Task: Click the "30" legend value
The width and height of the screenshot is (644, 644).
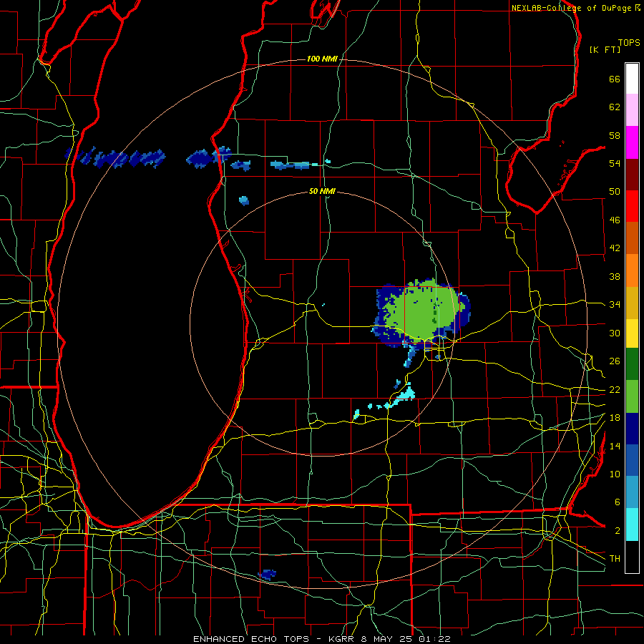Action: pyautogui.click(x=615, y=333)
